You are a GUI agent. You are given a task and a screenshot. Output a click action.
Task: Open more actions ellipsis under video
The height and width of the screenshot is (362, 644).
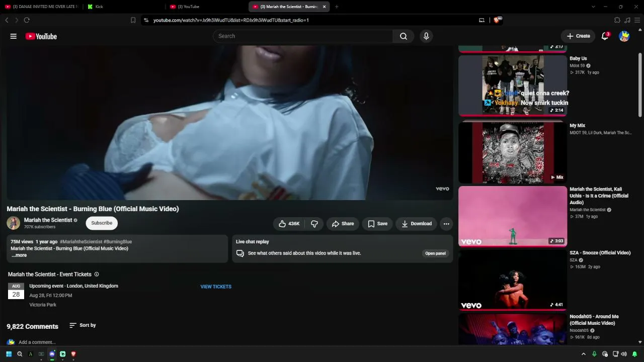point(446,224)
